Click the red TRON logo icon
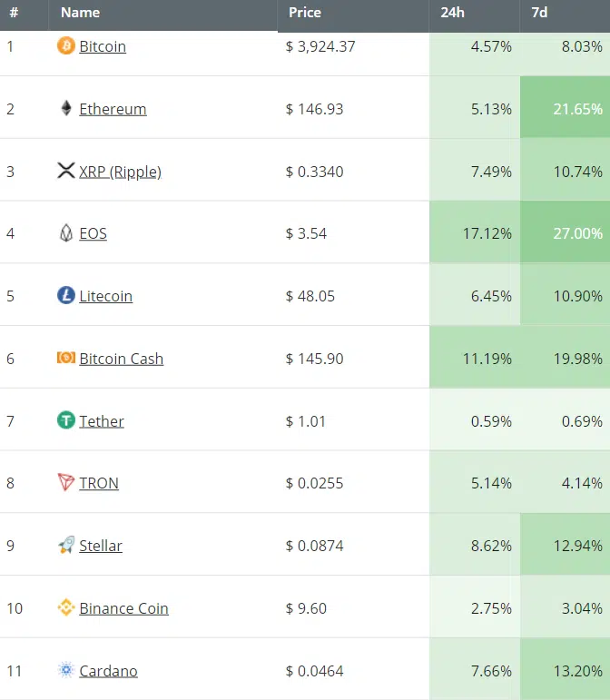 (x=66, y=482)
